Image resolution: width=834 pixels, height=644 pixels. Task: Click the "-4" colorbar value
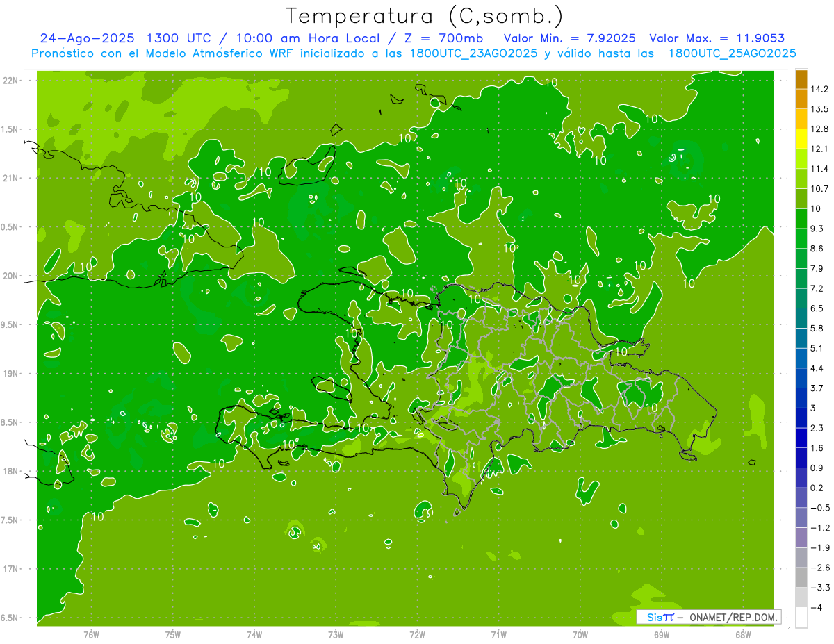click(x=817, y=608)
